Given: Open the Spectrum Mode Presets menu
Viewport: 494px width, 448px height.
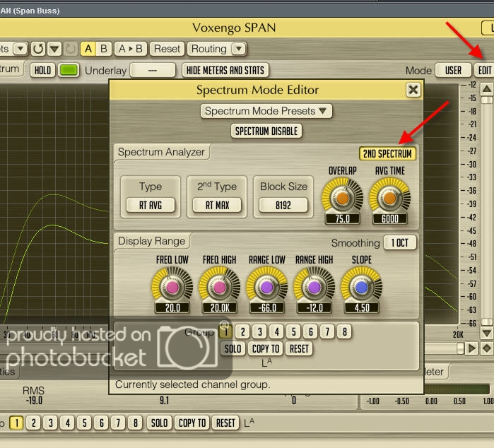Looking at the screenshot, I should coord(266,111).
